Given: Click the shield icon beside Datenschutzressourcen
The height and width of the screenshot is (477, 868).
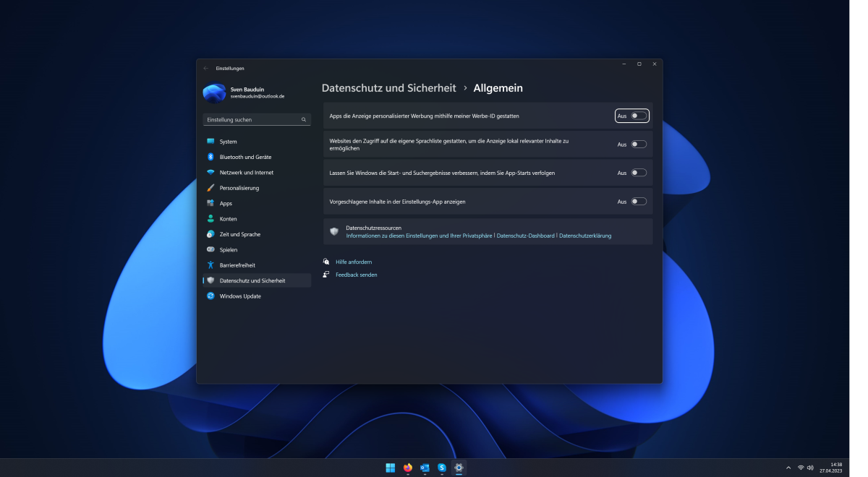Looking at the screenshot, I should coord(334,231).
